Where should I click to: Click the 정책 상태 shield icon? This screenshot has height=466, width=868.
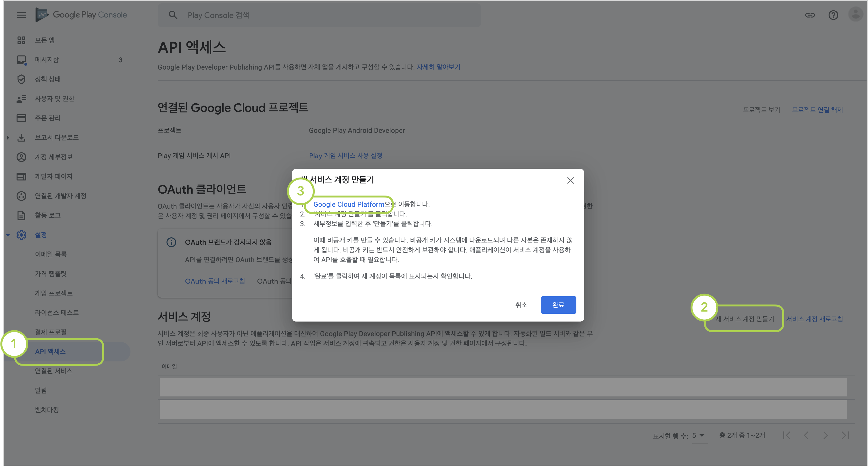coord(21,80)
